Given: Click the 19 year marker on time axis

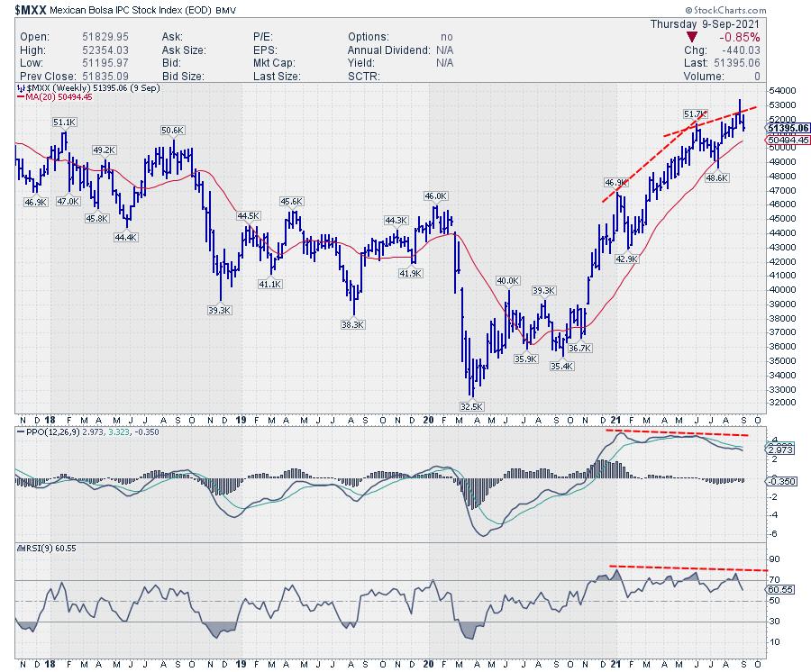Looking at the screenshot, I should 238,421.
